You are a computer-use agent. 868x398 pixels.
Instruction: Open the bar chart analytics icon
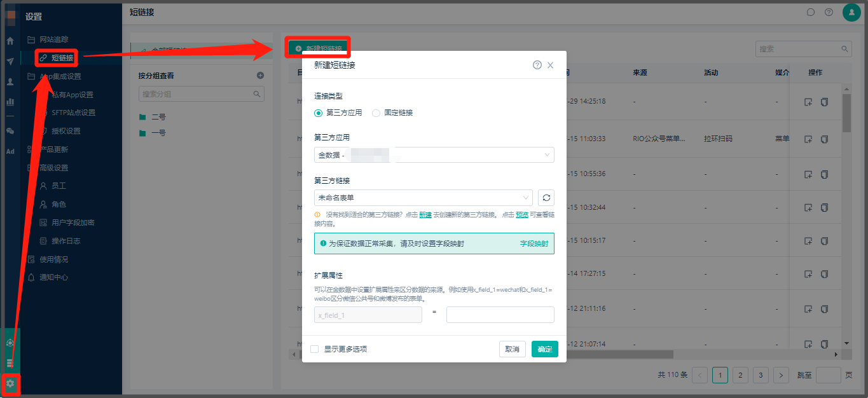click(10, 102)
